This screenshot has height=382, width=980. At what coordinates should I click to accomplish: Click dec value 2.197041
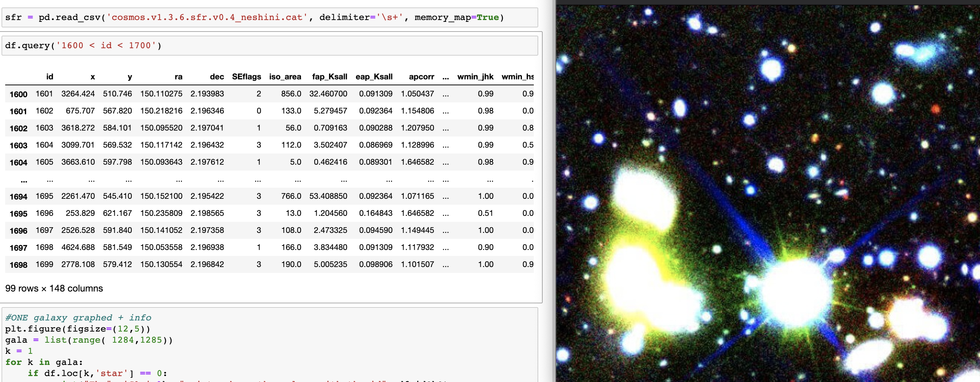pos(208,128)
